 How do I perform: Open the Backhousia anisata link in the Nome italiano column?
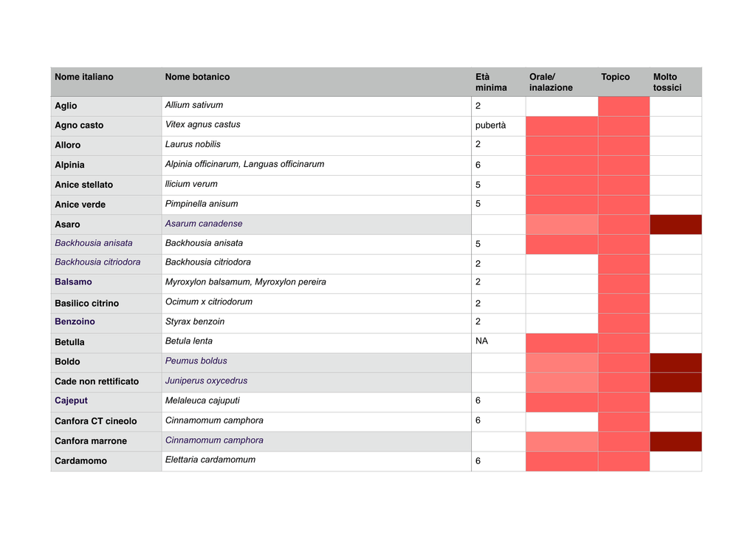pos(94,243)
